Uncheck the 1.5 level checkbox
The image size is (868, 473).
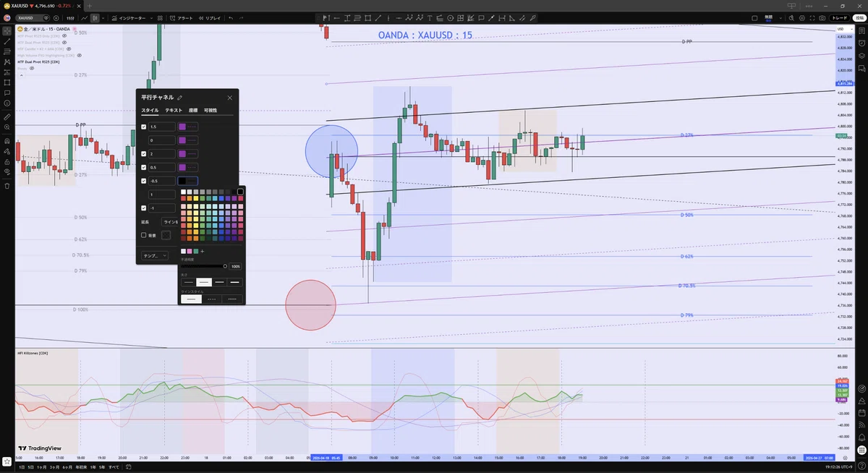tap(143, 127)
